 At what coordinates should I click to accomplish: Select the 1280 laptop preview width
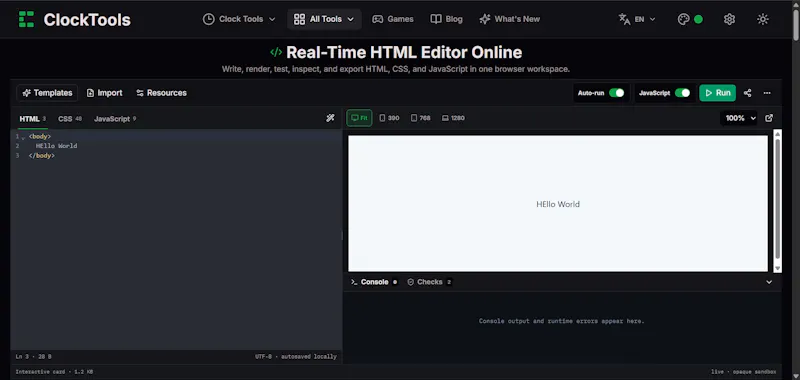(453, 118)
